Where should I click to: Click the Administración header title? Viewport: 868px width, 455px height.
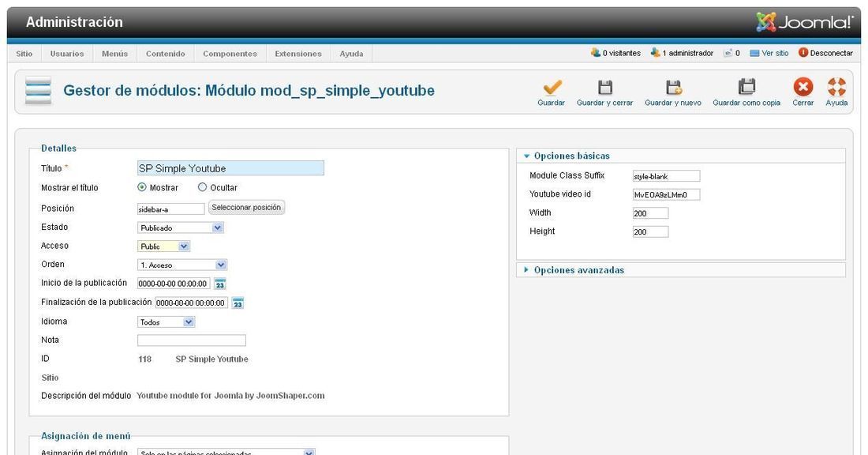tap(74, 22)
